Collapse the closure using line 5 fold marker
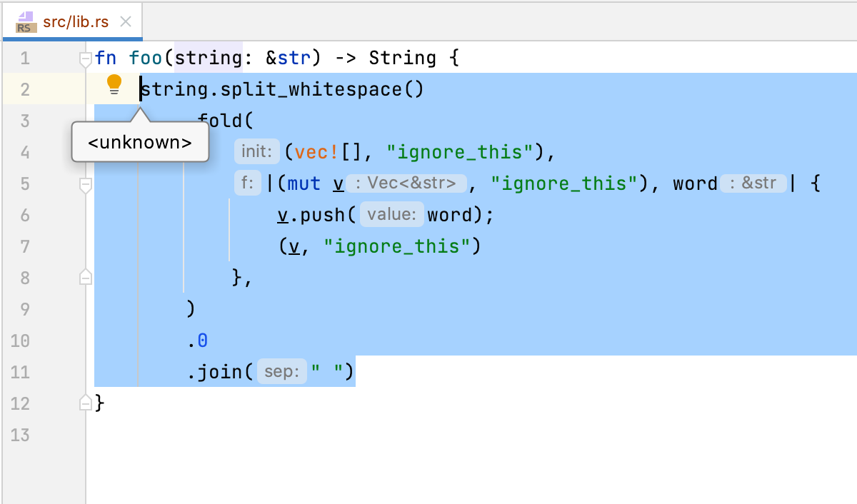 86,184
